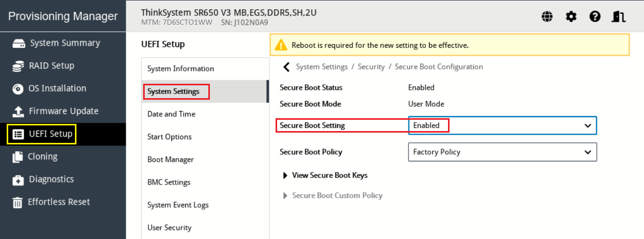This screenshot has height=239, width=644.
Task: Click the Firmware Update upload icon
Action: point(18,111)
